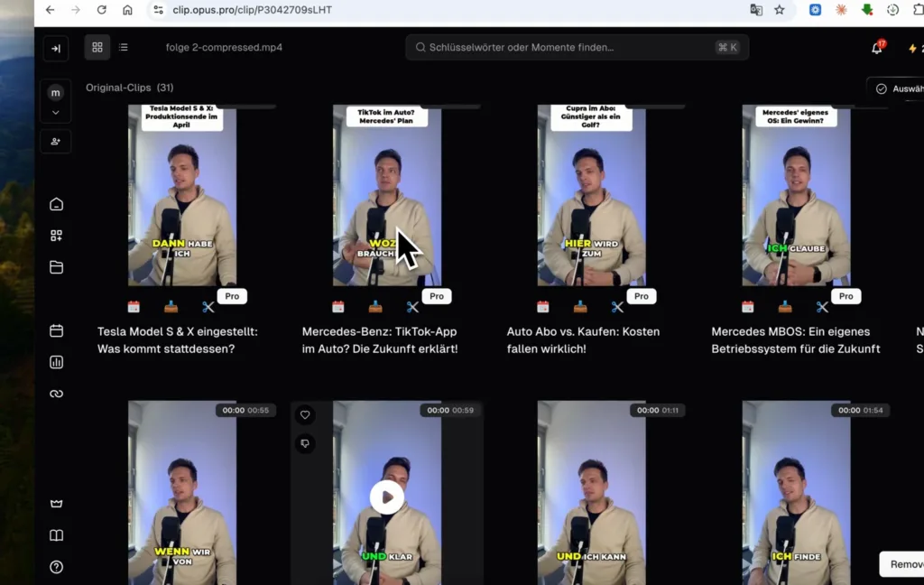Switch to list view layout
The height and width of the screenshot is (585, 924).
[x=123, y=47]
